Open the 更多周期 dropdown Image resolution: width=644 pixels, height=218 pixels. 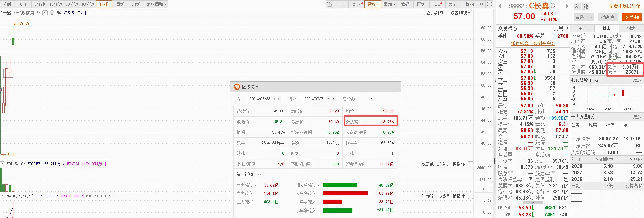click(156, 4)
